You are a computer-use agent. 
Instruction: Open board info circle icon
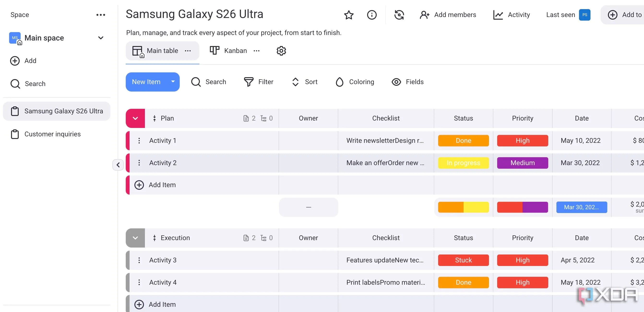click(x=372, y=15)
